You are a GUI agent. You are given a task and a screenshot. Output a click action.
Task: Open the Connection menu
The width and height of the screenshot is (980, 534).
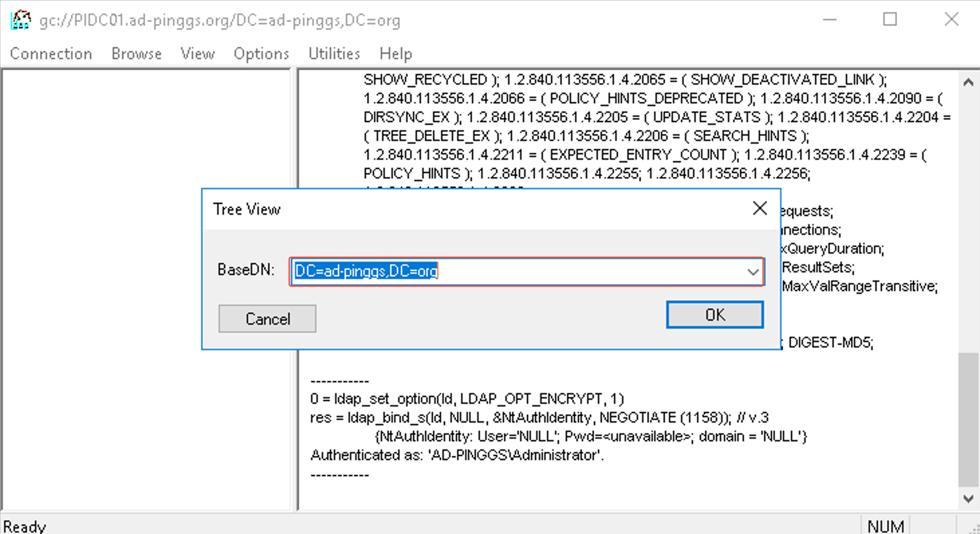(51, 54)
